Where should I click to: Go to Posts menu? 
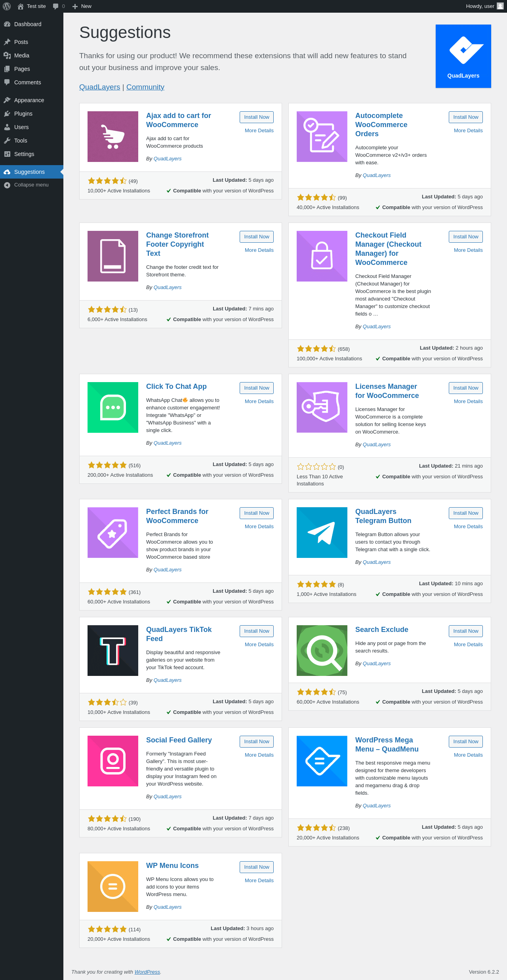32,42
